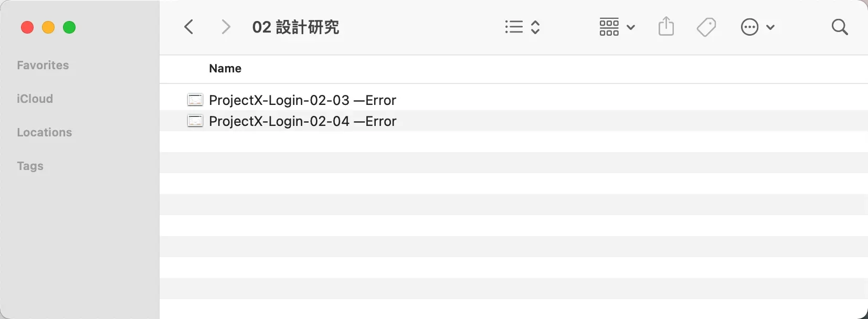Click the ProjectX-Login-02-03 file icon
The height and width of the screenshot is (319, 868).
coord(195,100)
